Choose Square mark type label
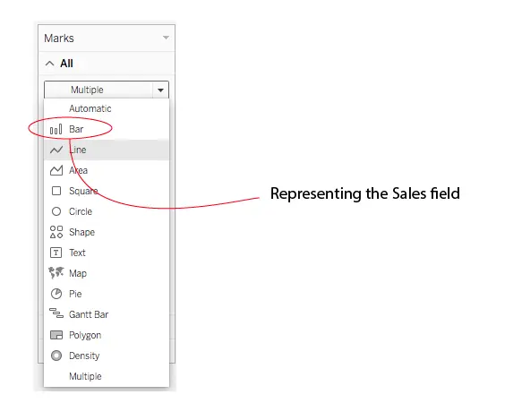Viewport: 522px width, 420px height. [x=83, y=191]
